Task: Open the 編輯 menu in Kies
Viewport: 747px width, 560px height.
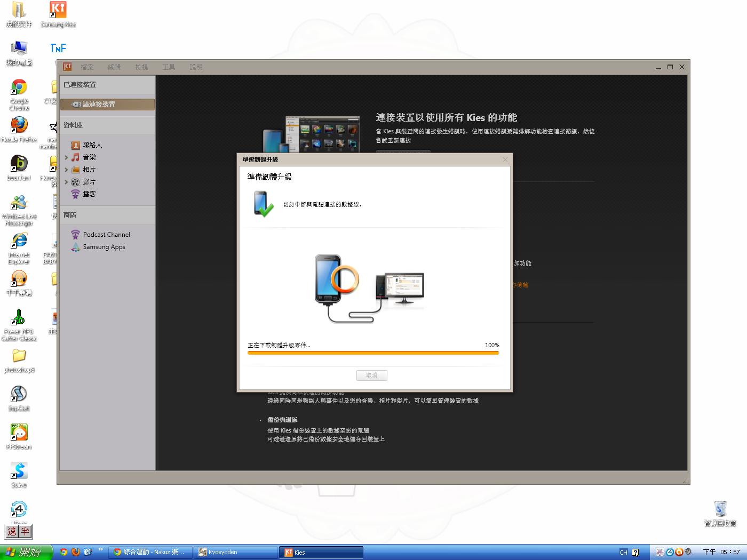Action: tap(114, 67)
